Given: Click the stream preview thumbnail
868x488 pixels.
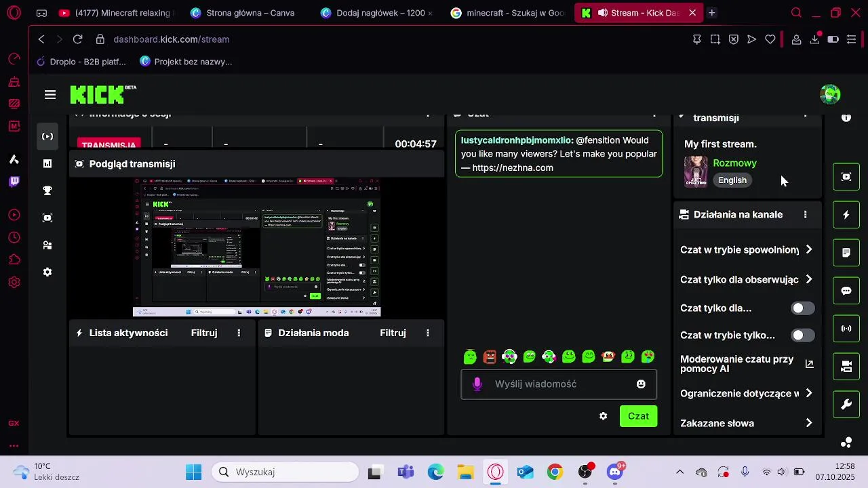Looking at the screenshot, I should 256,247.
